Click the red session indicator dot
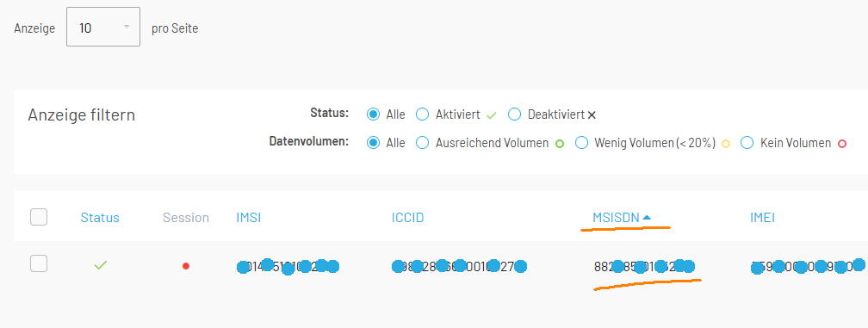 tap(186, 266)
